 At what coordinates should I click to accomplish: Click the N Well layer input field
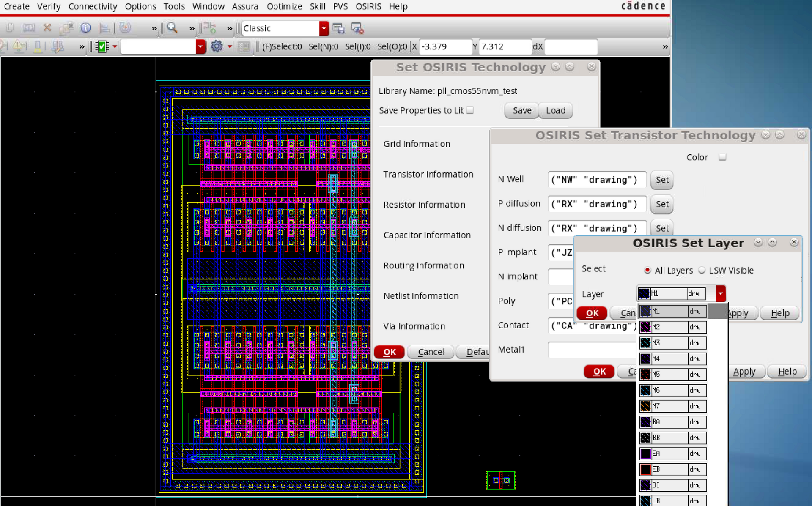pos(597,180)
